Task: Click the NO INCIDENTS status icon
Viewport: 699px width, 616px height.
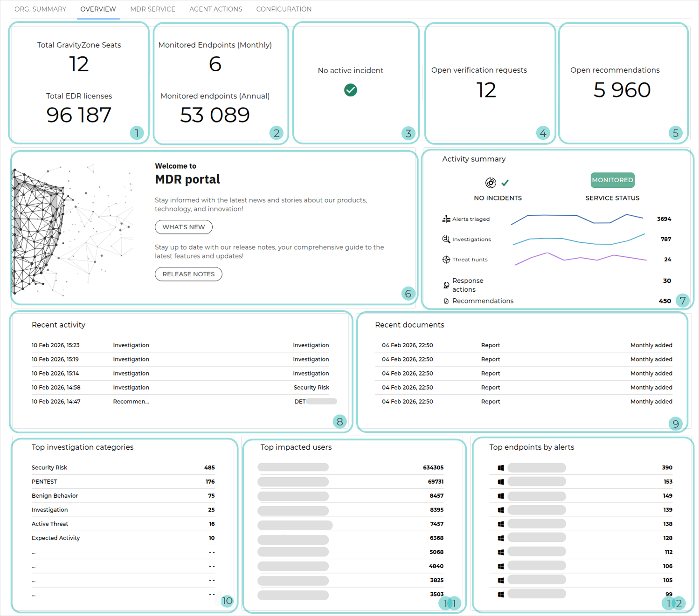Action: point(491,183)
